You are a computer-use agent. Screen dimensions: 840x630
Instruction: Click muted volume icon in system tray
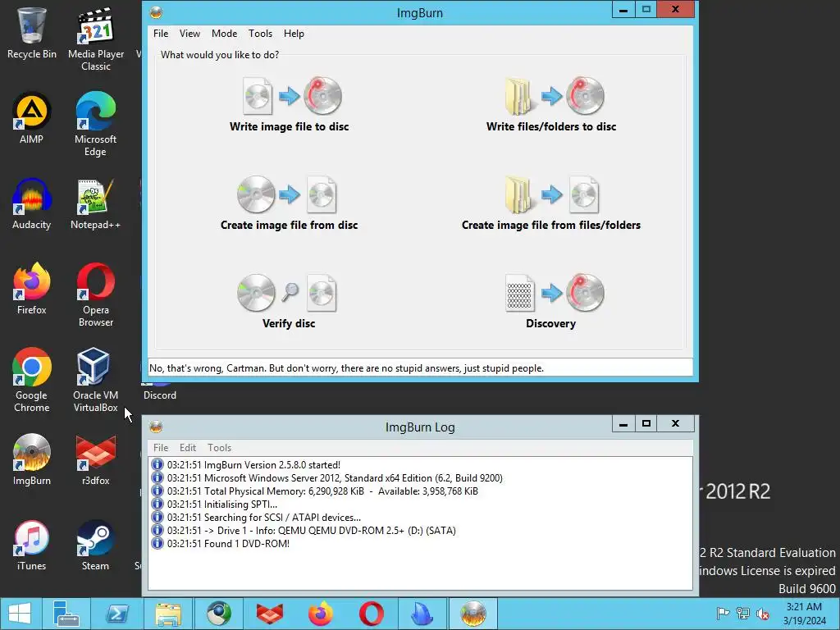(763, 614)
